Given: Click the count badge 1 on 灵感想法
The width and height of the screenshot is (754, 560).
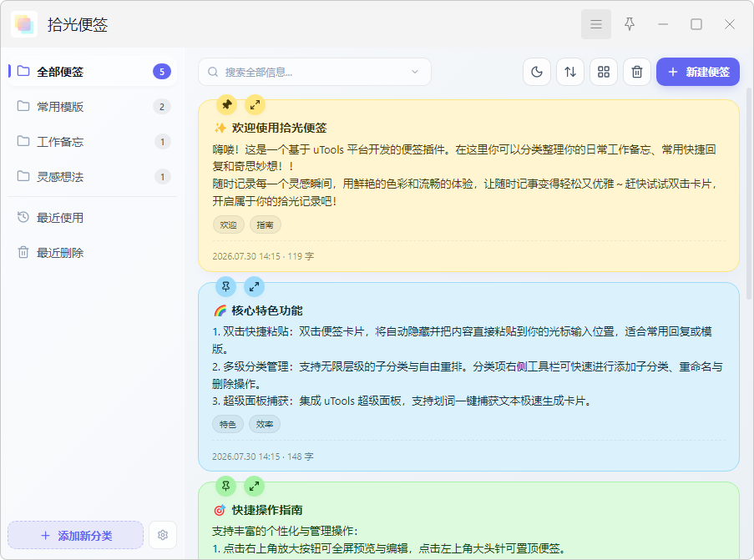Looking at the screenshot, I should (x=163, y=177).
